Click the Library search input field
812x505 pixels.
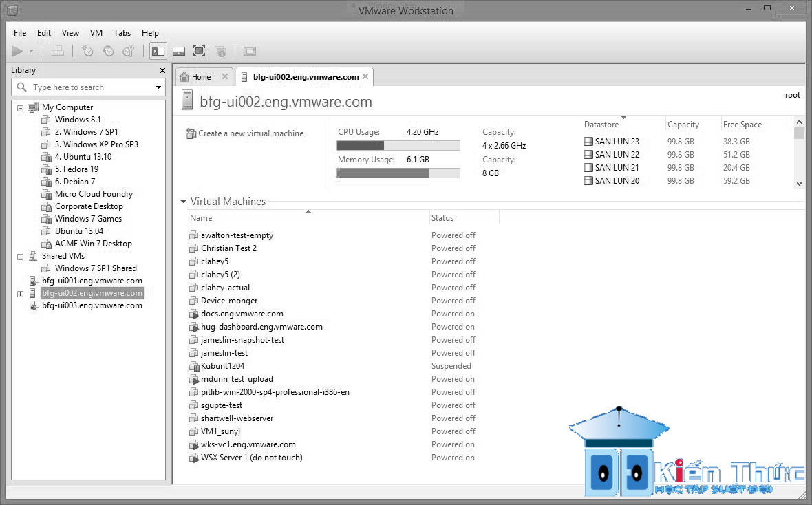point(88,87)
